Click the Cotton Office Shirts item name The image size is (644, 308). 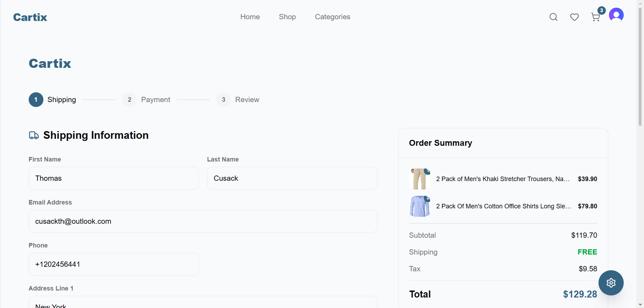click(x=504, y=206)
